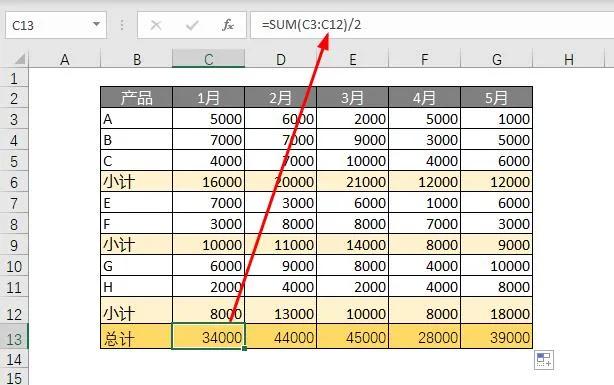Click the Select All corner triangle
This screenshot has width=614, height=385.
[20, 59]
